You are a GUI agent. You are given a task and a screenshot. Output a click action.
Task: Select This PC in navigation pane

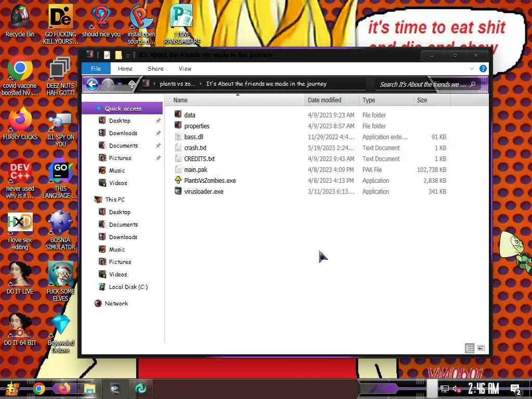pos(114,199)
